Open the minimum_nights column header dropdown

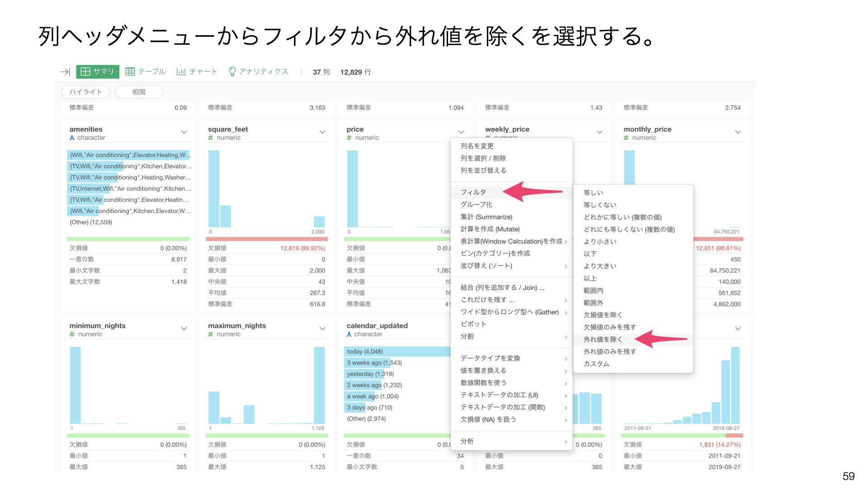pos(184,328)
